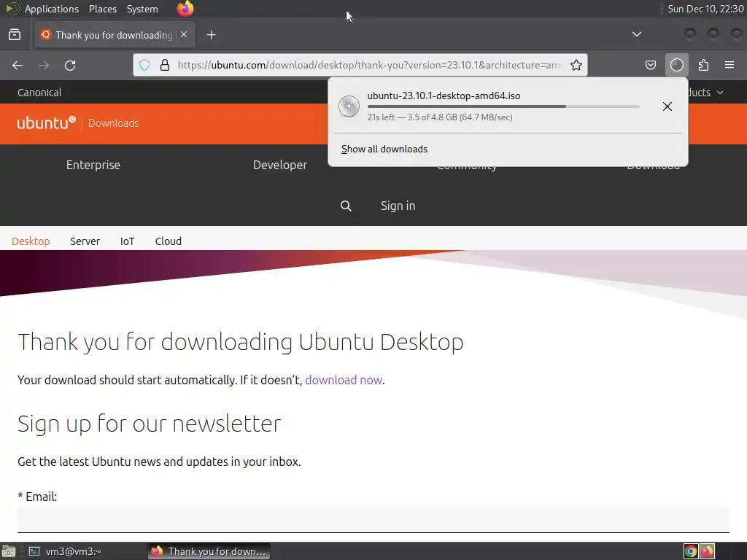Open the Enterprise navigation item
The height and width of the screenshot is (560, 747).
click(x=93, y=165)
